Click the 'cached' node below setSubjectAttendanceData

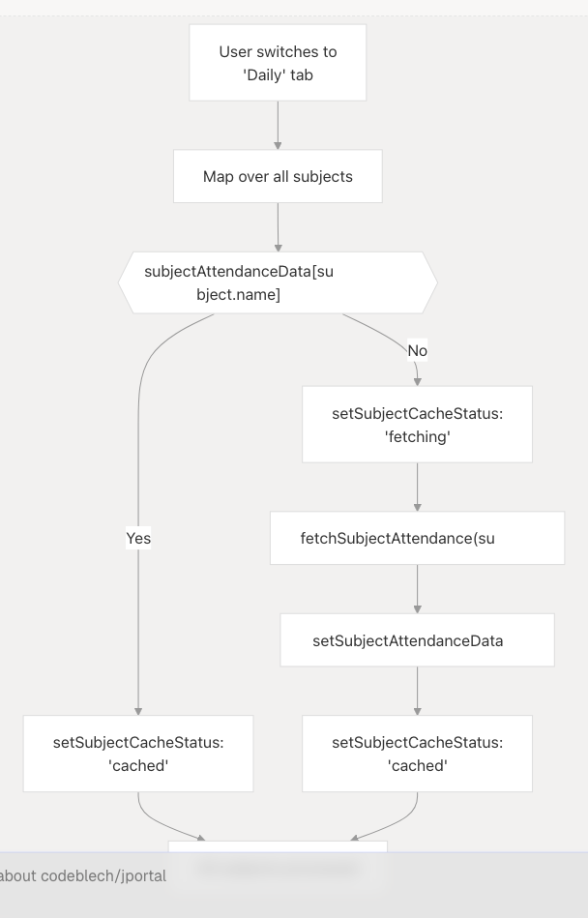(417, 754)
